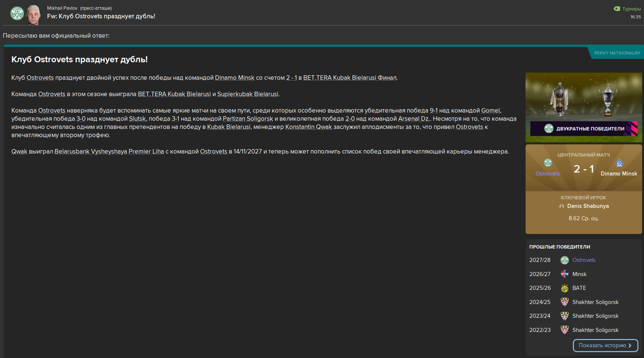This screenshot has height=358, width=644.
Task: Open Kubak Bielarusi link in third paragraph
Action: [x=229, y=127]
